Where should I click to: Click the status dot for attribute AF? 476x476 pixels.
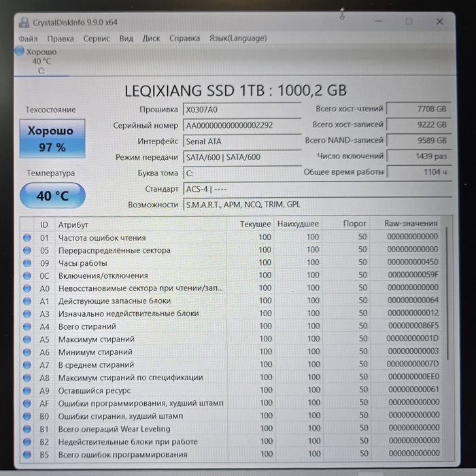[x=27, y=403]
